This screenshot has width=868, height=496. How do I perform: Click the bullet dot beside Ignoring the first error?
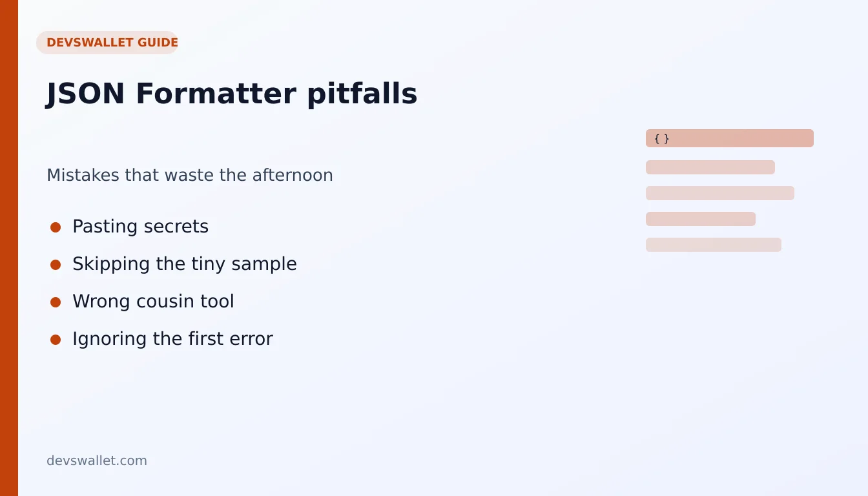(x=56, y=340)
